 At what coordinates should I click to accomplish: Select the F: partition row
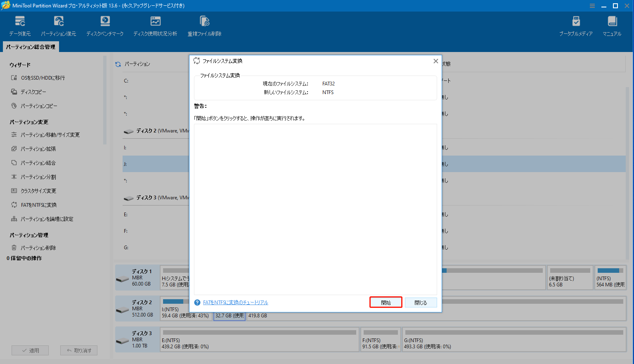click(x=156, y=231)
